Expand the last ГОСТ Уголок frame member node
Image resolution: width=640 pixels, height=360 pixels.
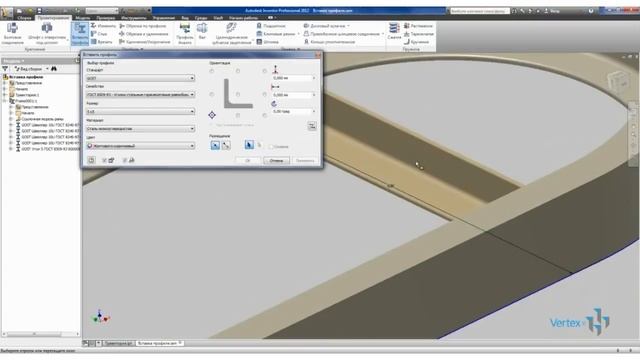coord(11,149)
